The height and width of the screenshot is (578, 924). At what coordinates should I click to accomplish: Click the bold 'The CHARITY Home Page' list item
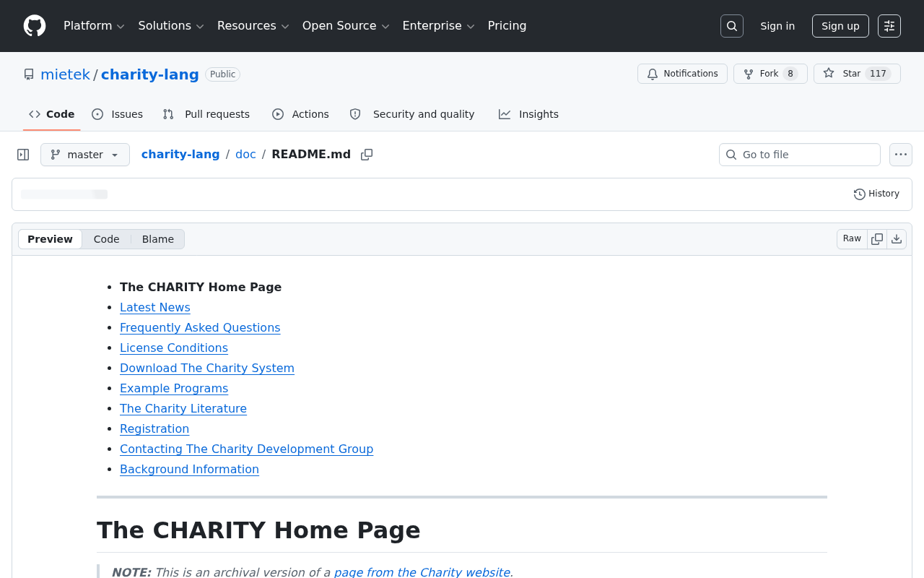(201, 288)
